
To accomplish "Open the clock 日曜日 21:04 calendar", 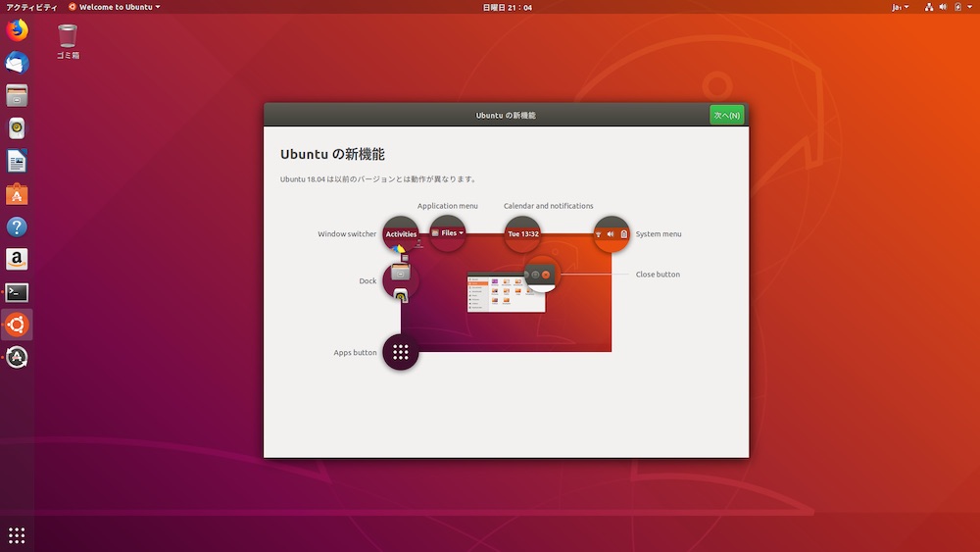I will 508,7.
